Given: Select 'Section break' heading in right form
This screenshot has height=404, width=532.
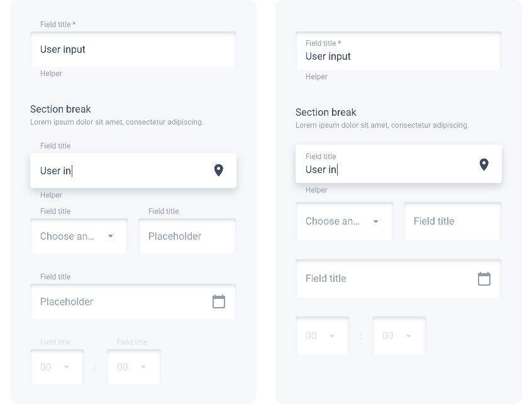Looking at the screenshot, I should [326, 112].
